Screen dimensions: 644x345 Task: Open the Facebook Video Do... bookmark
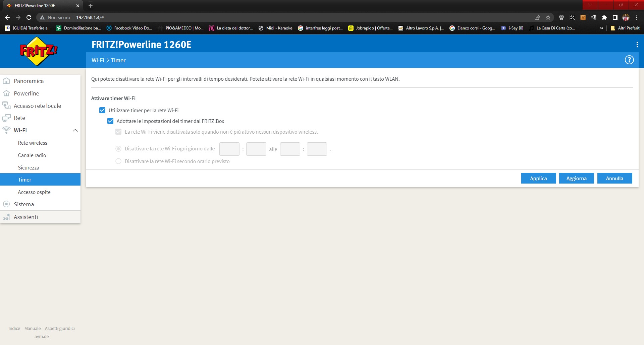tap(129, 28)
